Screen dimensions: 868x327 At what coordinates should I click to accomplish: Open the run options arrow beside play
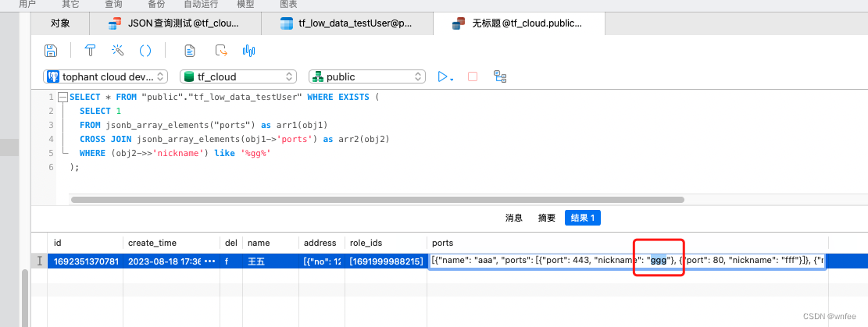(x=452, y=80)
